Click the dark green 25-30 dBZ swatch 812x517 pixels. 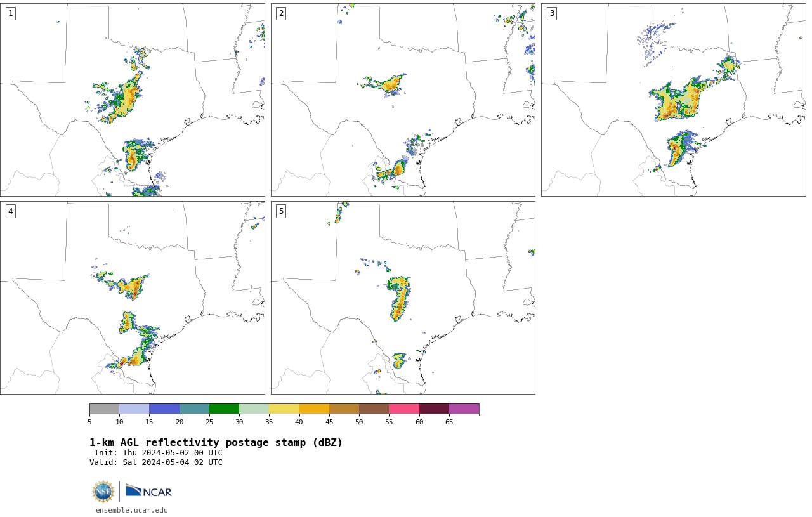[224, 409]
